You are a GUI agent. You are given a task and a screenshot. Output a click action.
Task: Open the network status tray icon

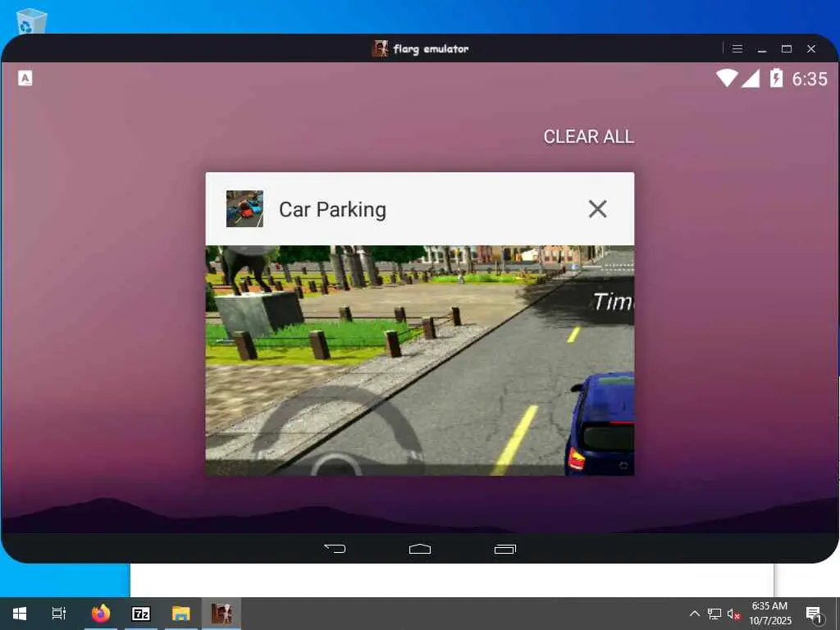(714, 614)
